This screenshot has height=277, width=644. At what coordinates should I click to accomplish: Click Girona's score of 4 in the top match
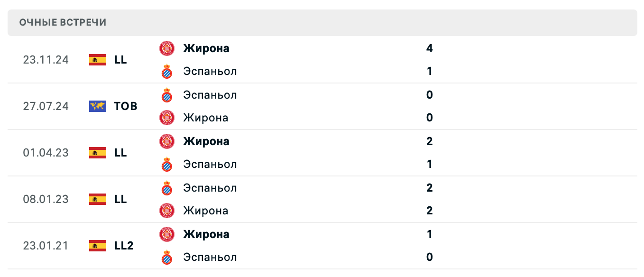(x=430, y=48)
